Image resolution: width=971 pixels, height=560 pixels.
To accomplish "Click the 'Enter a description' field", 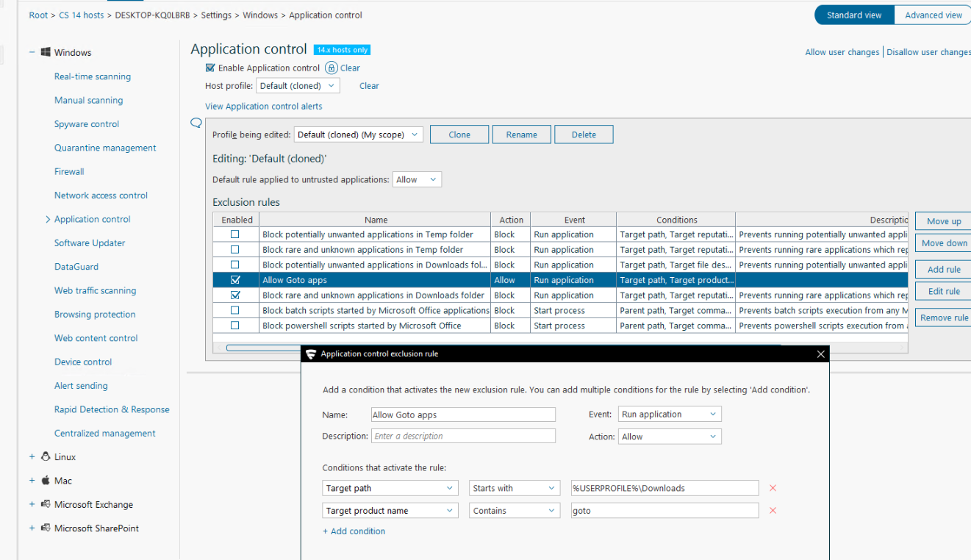I will tap(463, 436).
